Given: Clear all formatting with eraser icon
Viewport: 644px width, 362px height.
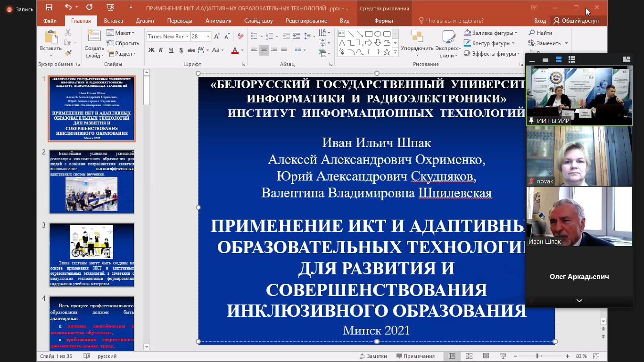Looking at the screenshot, I should click(x=240, y=36).
